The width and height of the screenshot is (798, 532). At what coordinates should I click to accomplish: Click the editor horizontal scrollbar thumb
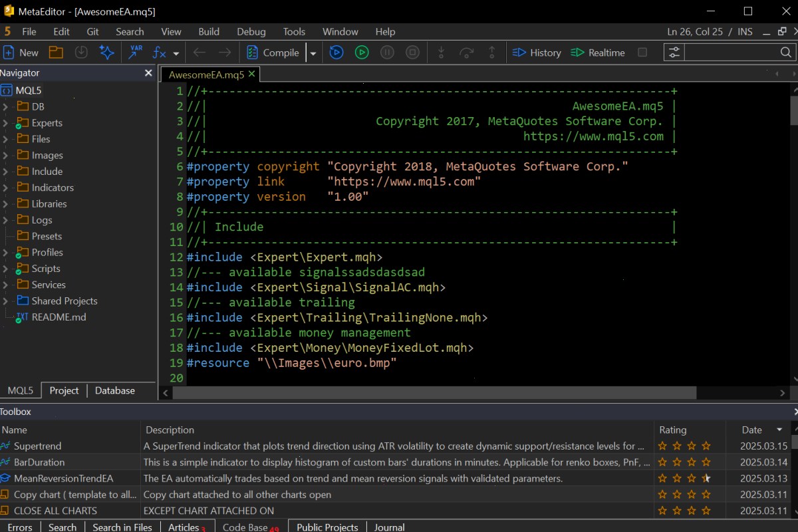tap(434, 393)
